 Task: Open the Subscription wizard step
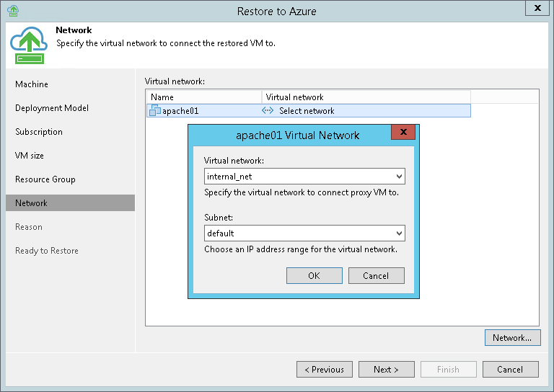39,132
